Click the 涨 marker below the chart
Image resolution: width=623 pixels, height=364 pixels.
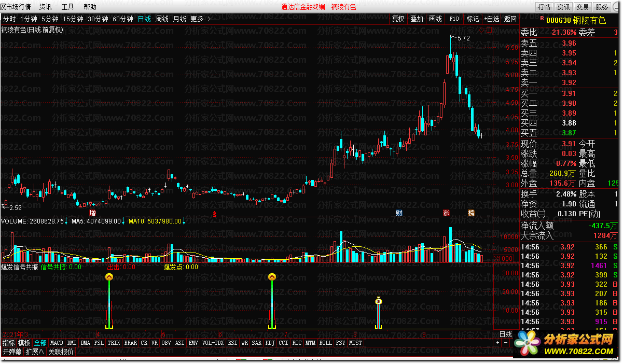[446, 213]
